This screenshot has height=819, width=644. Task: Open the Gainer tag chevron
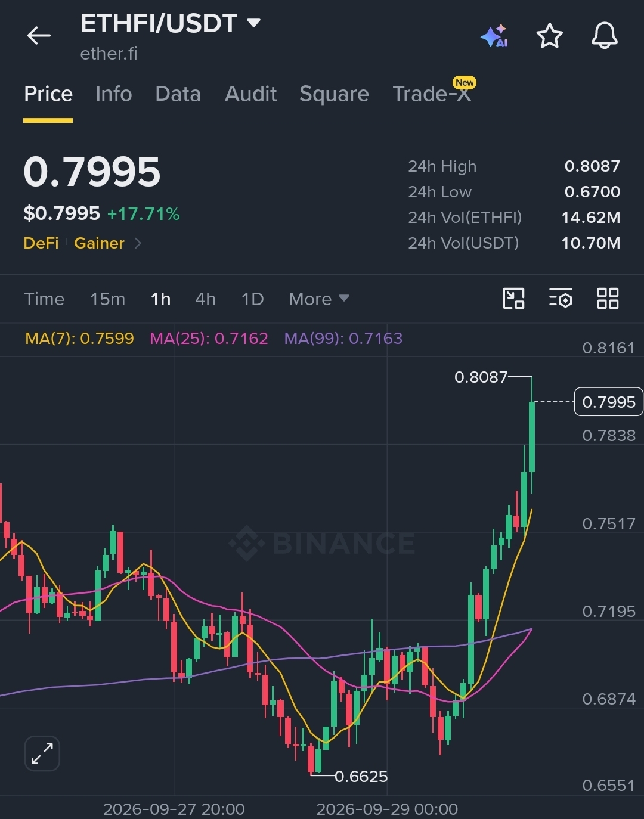coord(138,243)
